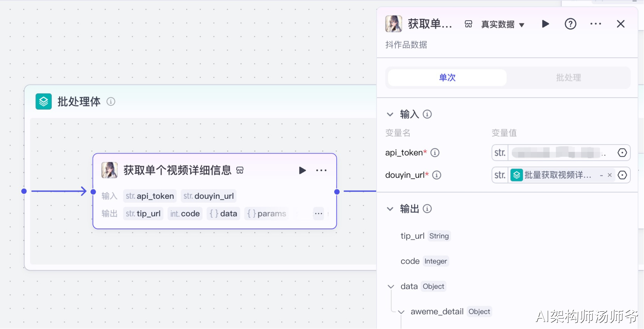Viewport: 644px width, 329px height.
Task: Remove douyin_url referenced variable with x
Action: coord(610,175)
